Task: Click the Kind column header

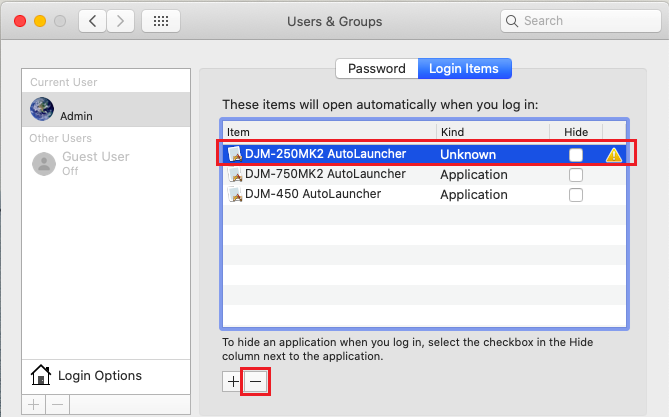Action: click(x=493, y=132)
